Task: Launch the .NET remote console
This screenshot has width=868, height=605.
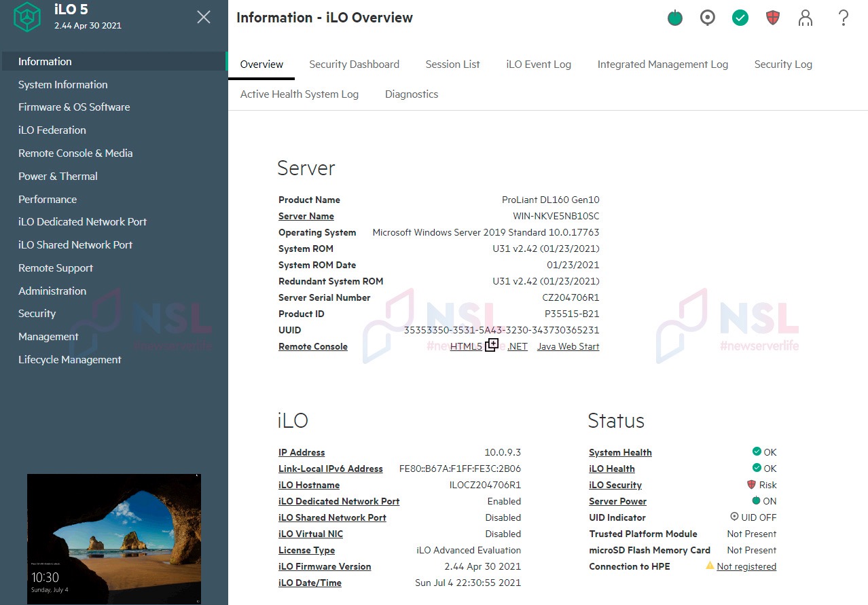Action: 518,346
